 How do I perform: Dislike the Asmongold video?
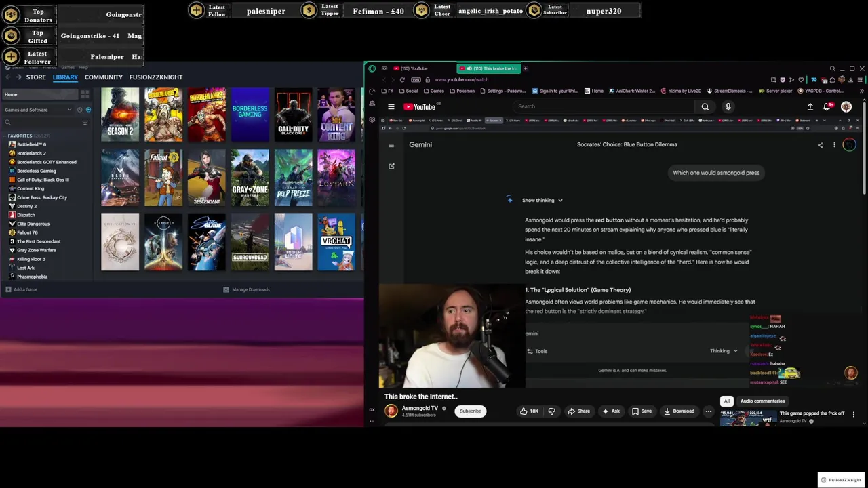tap(551, 411)
